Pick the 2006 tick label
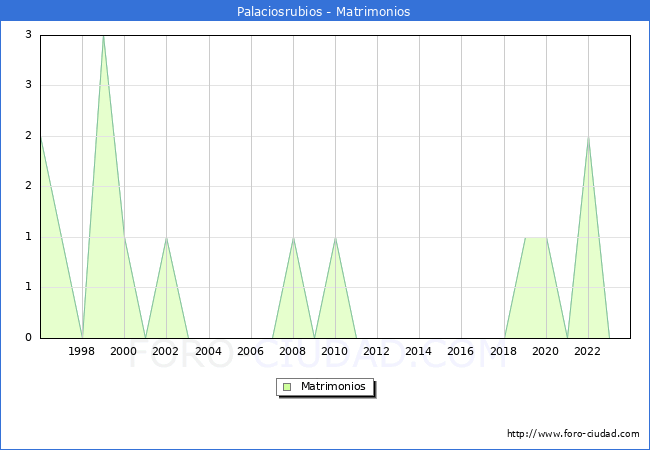This screenshot has height=450, width=650. pos(250,351)
